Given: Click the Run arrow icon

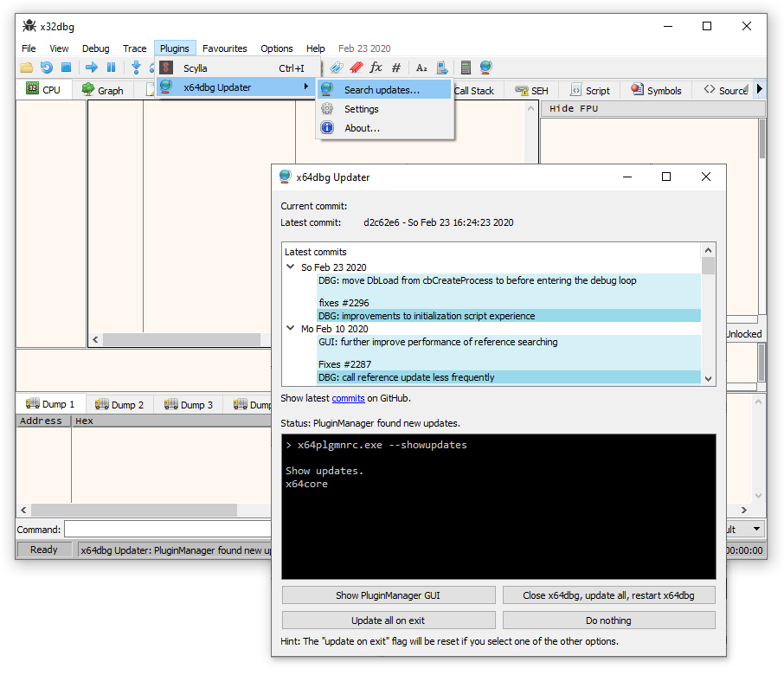Looking at the screenshot, I should (x=92, y=67).
